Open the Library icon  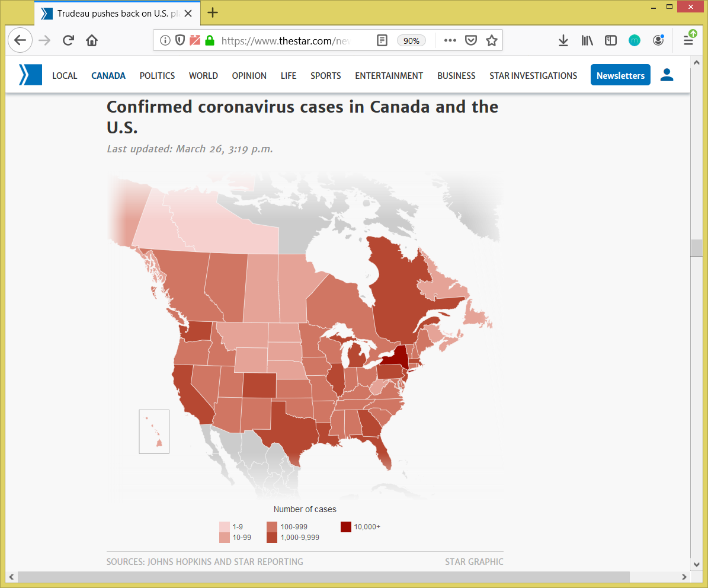pyautogui.click(x=587, y=40)
